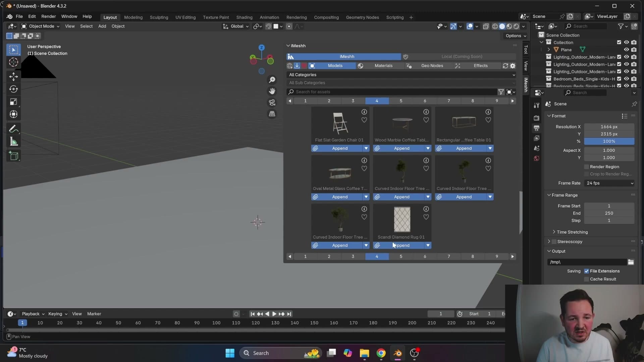Activate the Transform tool
Image resolution: width=644 pixels, height=362 pixels.
tap(13, 115)
